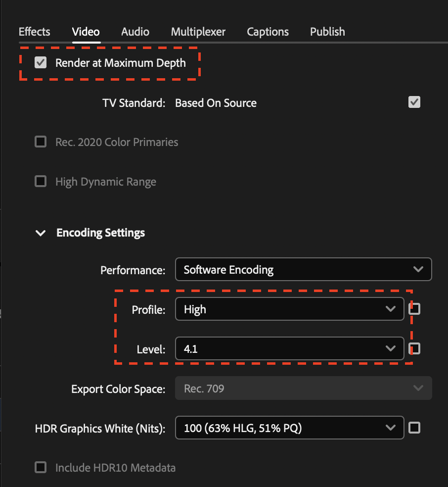
Task: Expand the Level dropdown showing 4.1
Action: (290, 349)
